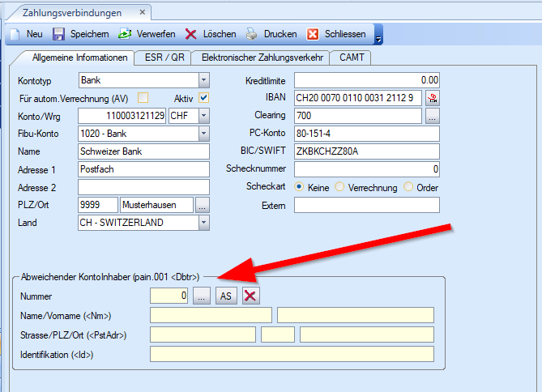Click the Konto number field 110003121129
The width and height of the screenshot is (542, 392).
click(x=122, y=116)
